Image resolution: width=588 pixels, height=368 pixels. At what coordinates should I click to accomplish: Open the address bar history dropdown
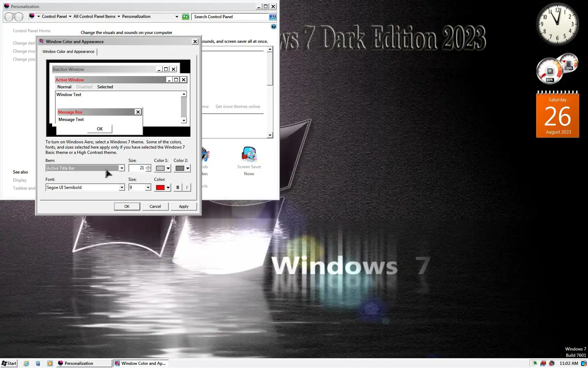177,16
